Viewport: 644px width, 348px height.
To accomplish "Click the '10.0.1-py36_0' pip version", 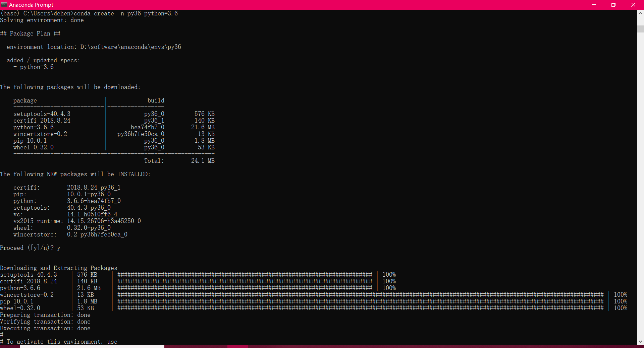I will (89, 194).
